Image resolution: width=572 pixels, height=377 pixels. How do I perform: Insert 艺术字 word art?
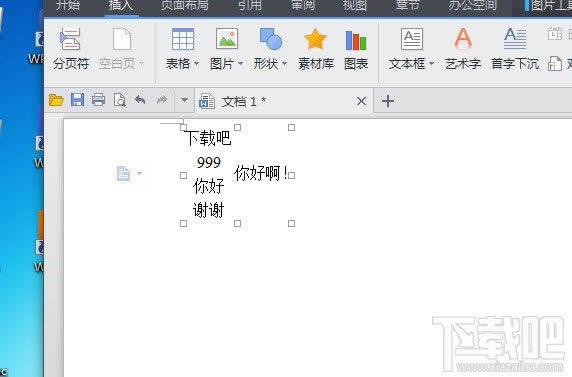[463, 49]
